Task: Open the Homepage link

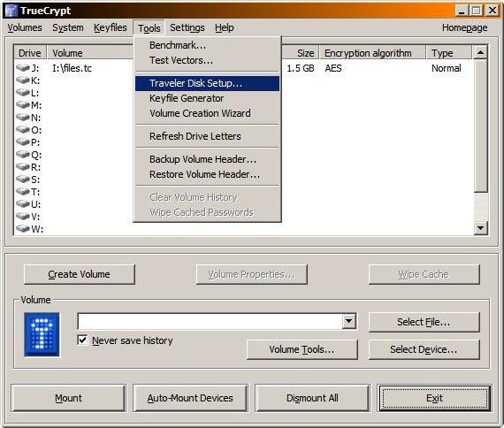Action: click(x=464, y=27)
